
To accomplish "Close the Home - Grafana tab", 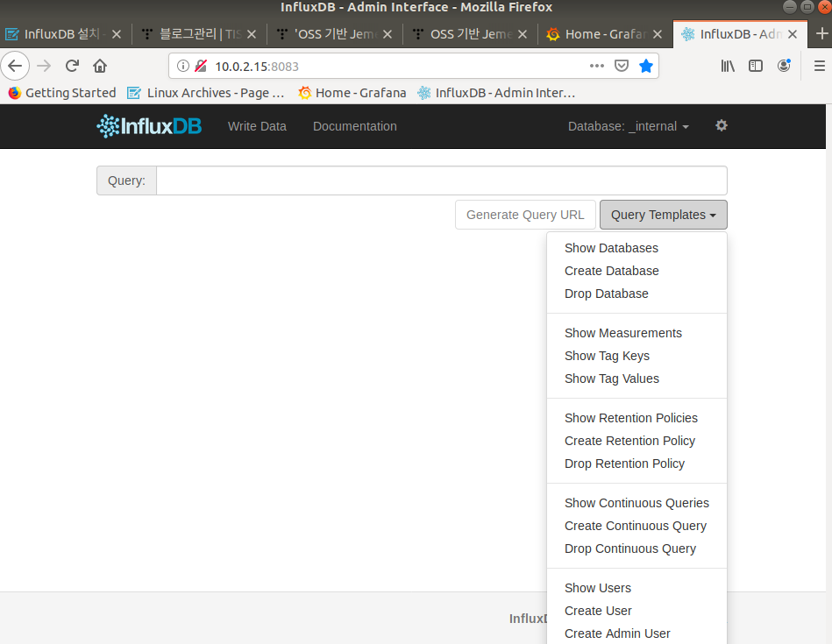I will tap(657, 34).
